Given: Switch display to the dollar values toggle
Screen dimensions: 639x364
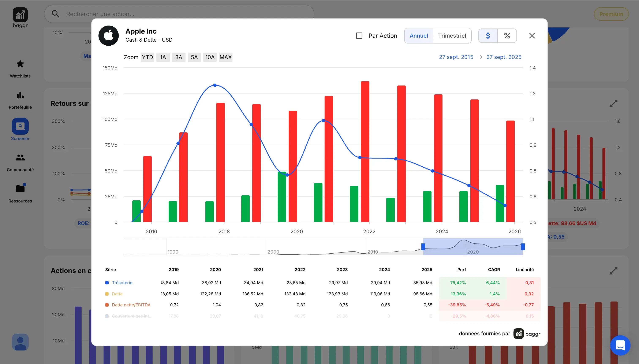Looking at the screenshot, I should pos(488,36).
